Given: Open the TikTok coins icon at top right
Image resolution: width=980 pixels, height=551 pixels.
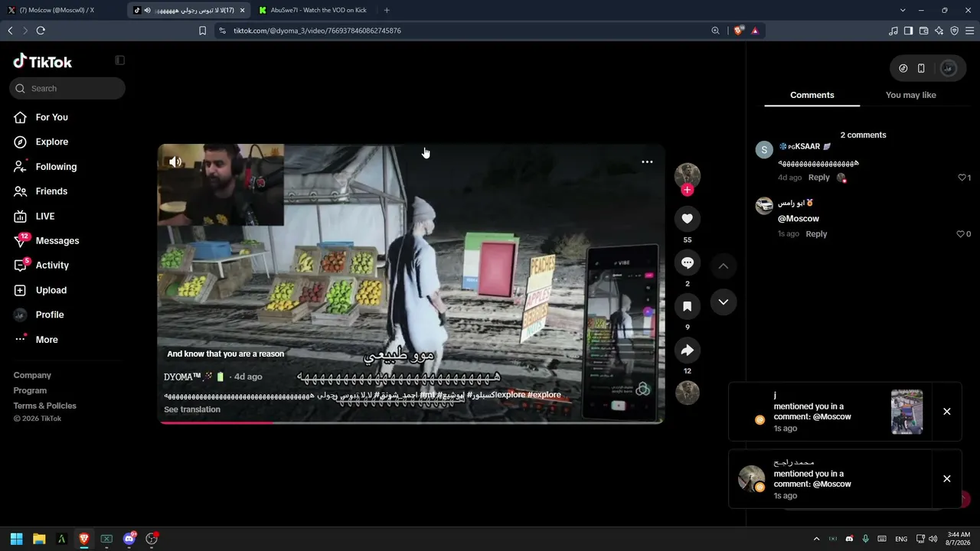Looking at the screenshot, I should pyautogui.click(x=903, y=68).
